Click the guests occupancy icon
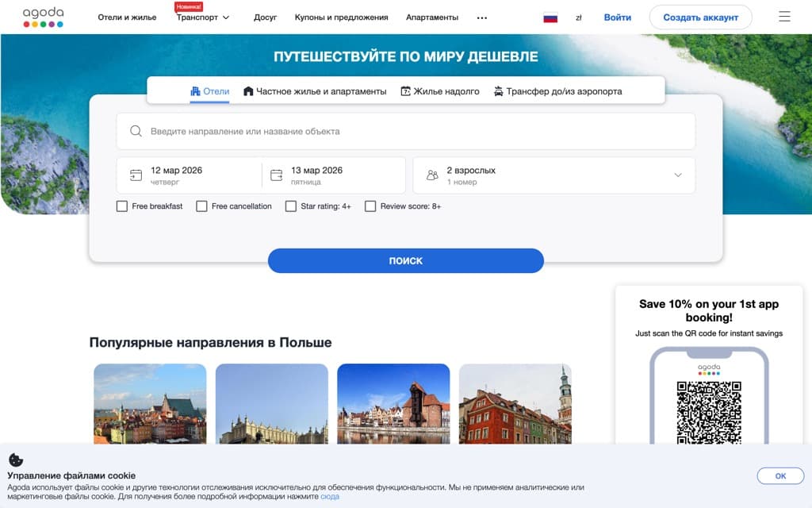 432,175
